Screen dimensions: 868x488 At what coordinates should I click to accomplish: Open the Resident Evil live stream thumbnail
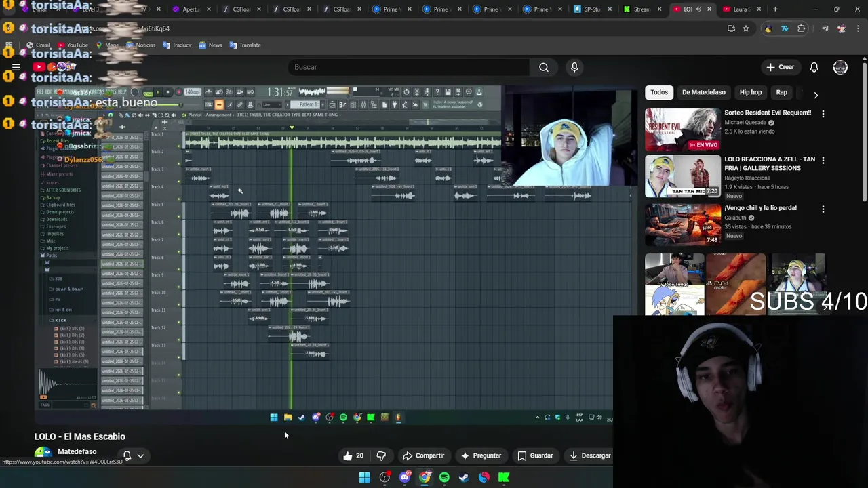point(683,129)
